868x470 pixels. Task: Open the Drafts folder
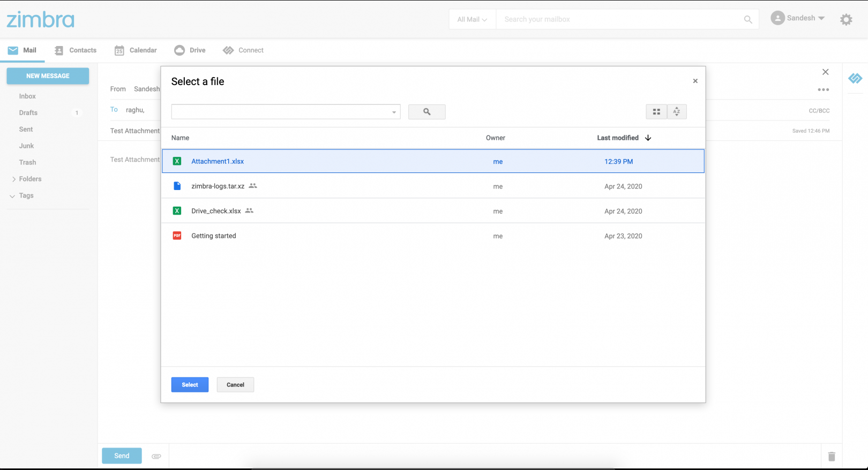[28, 113]
